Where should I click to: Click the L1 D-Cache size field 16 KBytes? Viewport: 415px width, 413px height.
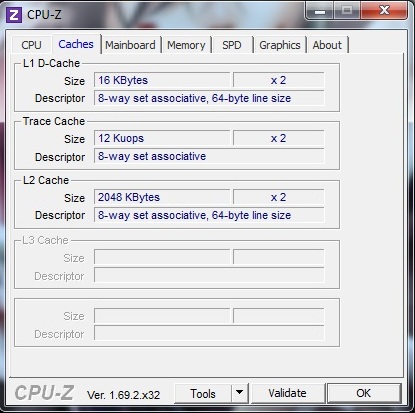coord(162,80)
